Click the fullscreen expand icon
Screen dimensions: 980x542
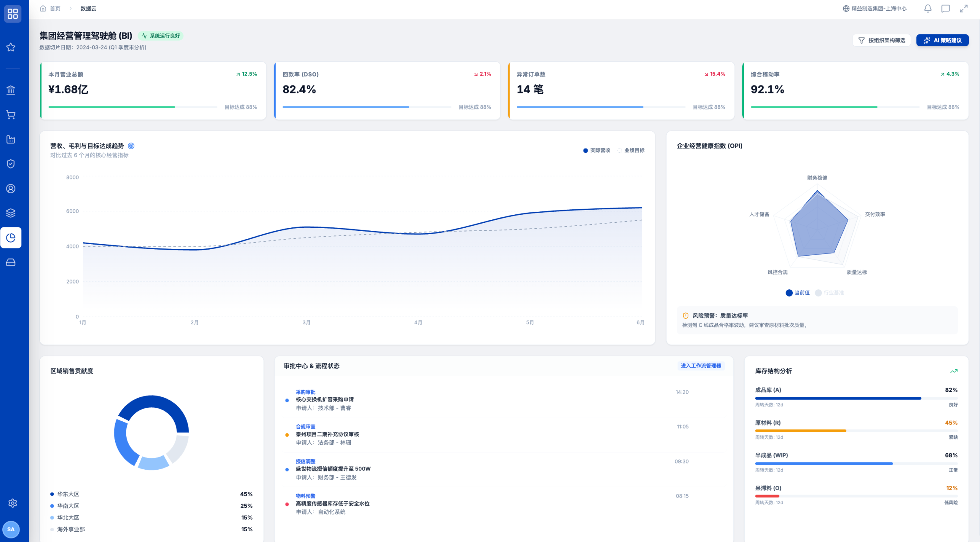[964, 8]
